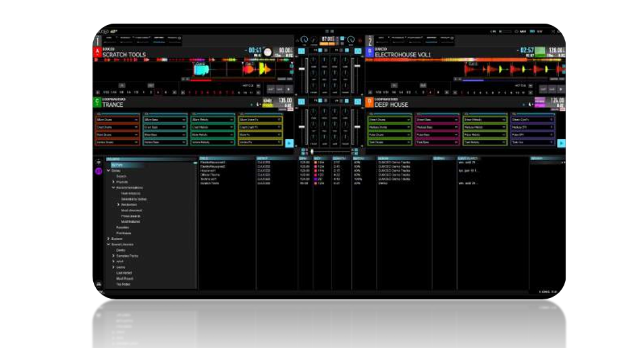644x348 pixels.
Task: Open the Album Drums sample dropdown
Action: click(x=135, y=119)
